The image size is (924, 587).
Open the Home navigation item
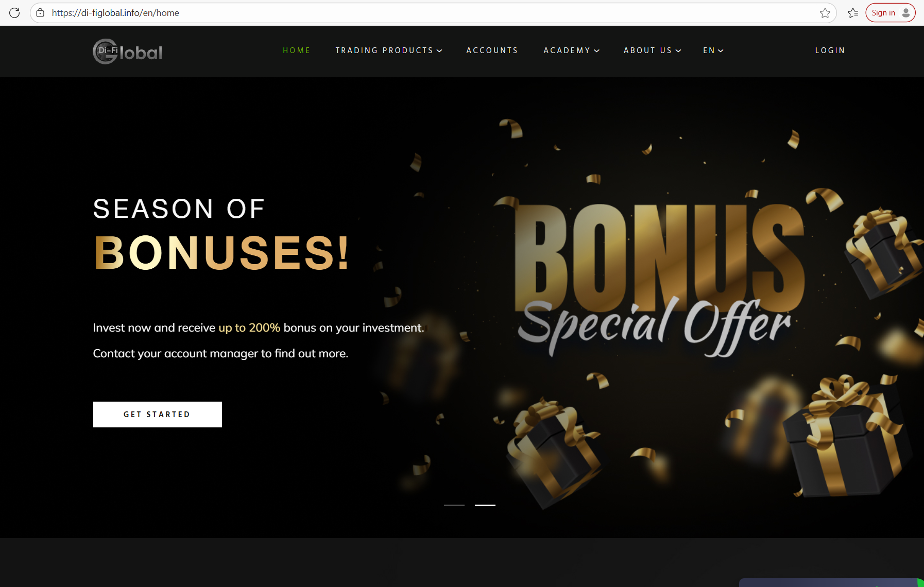[297, 50]
